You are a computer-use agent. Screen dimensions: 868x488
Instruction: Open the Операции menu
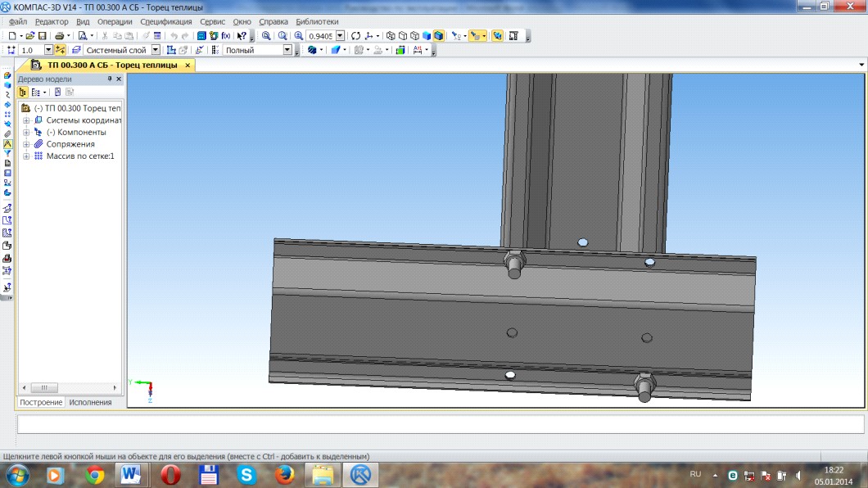[115, 21]
